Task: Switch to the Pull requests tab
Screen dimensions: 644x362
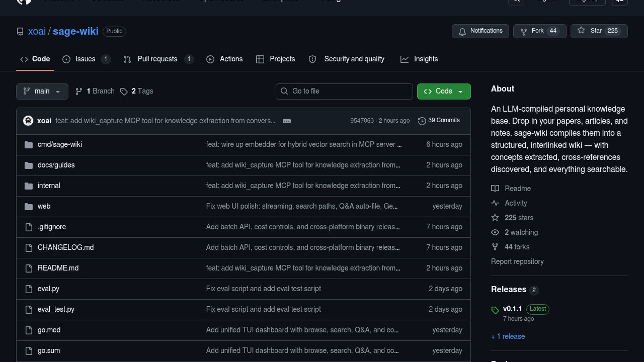Action: [157, 59]
